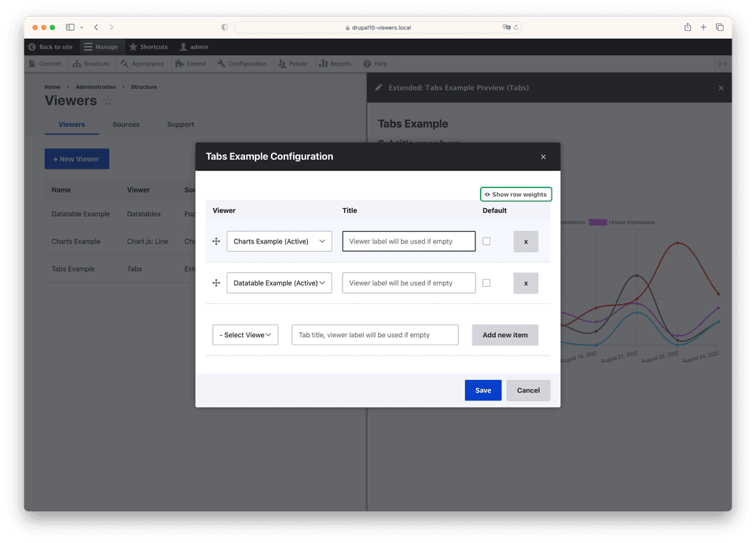Close the Tabs Example Configuration dialog
The width and height of the screenshot is (756, 543).
(543, 156)
